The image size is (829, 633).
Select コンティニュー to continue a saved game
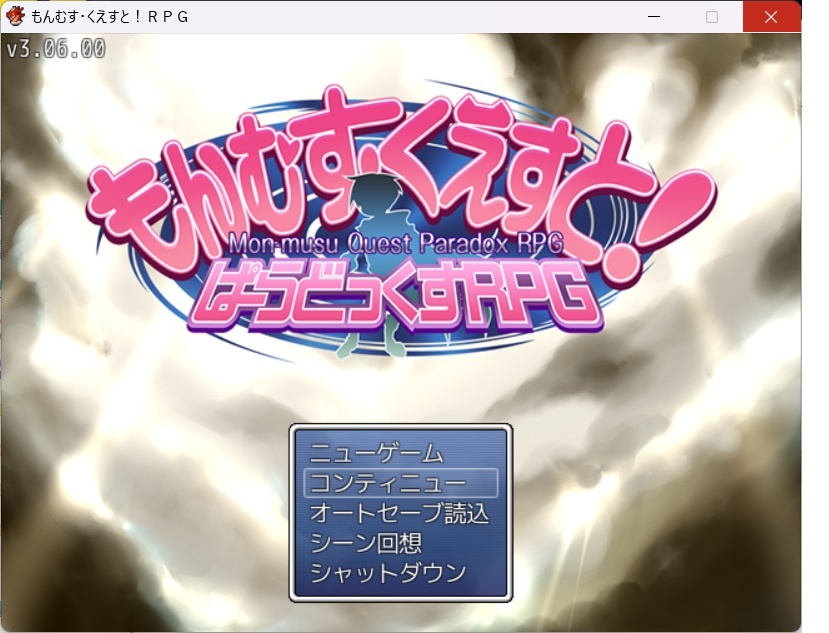click(x=401, y=483)
